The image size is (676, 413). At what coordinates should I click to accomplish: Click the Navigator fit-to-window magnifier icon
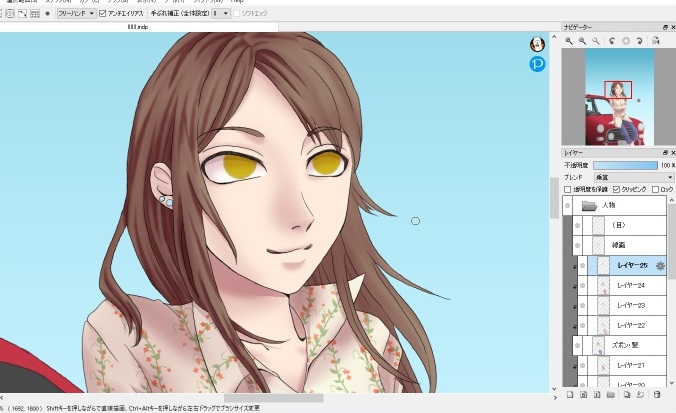pyautogui.click(x=596, y=41)
